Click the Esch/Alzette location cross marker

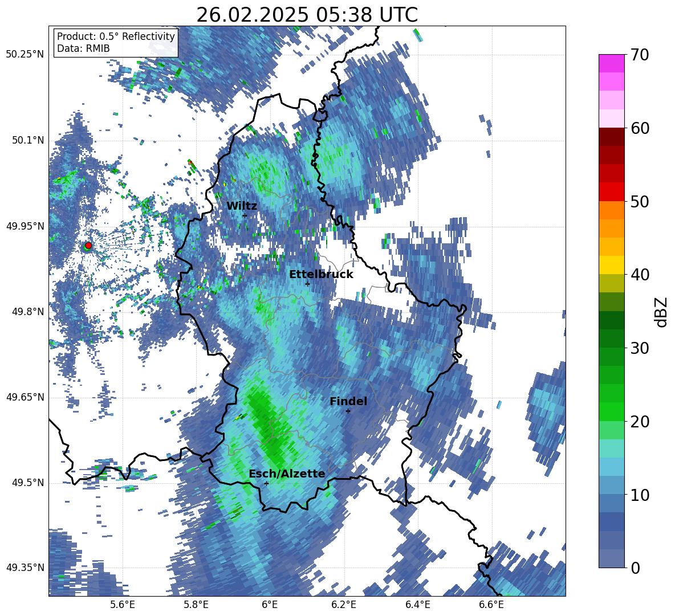266,483
